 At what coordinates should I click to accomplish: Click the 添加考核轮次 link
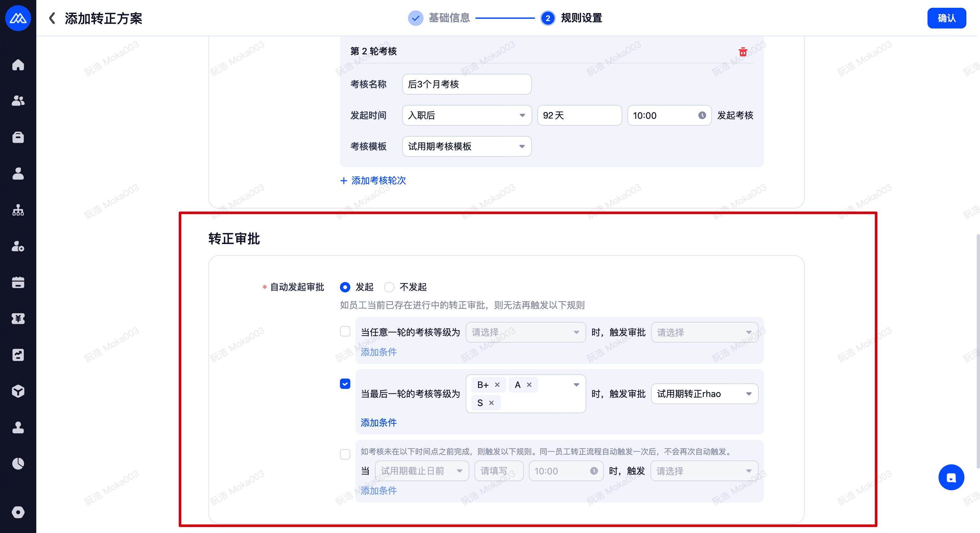[373, 180]
